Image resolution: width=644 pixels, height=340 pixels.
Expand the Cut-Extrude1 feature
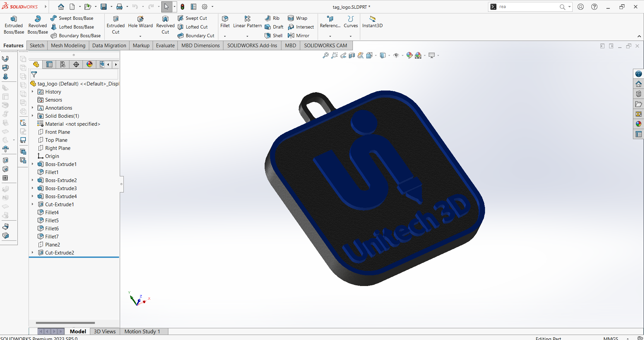tap(33, 204)
